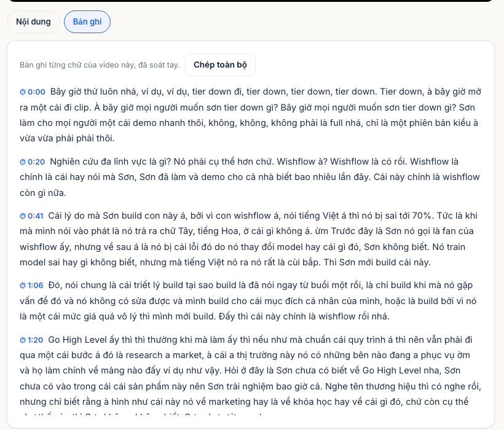Jump to the 0:00 timestamp text
Screen dimensions: 504x430
36,92
